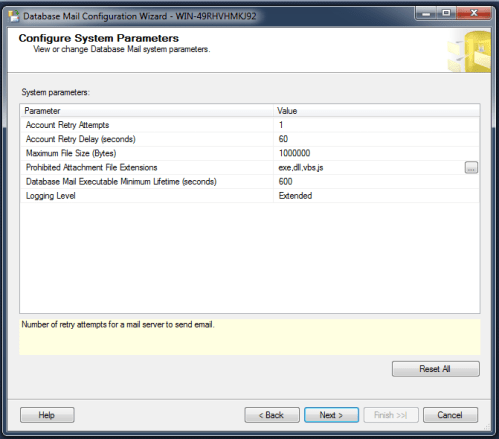The width and height of the screenshot is (499, 439).
Task: Close the wizard window
Action: tap(474, 13)
